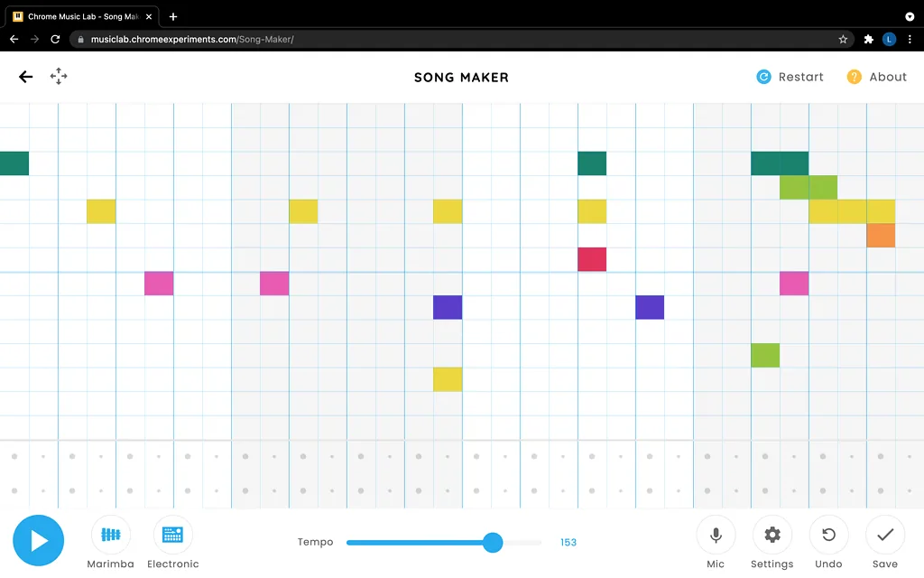The width and height of the screenshot is (924, 578).
Task: Click the Song Maker title text
Action: tap(461, 78)
